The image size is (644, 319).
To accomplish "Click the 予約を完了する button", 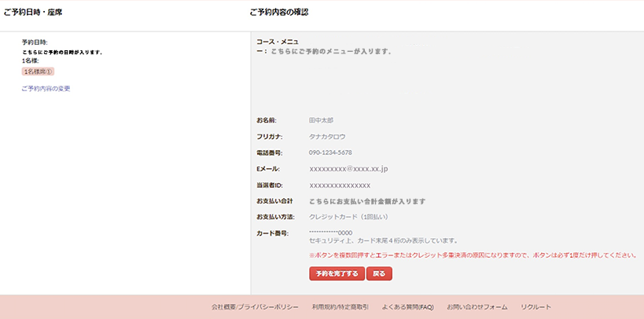I will click(x=337, y=274).
